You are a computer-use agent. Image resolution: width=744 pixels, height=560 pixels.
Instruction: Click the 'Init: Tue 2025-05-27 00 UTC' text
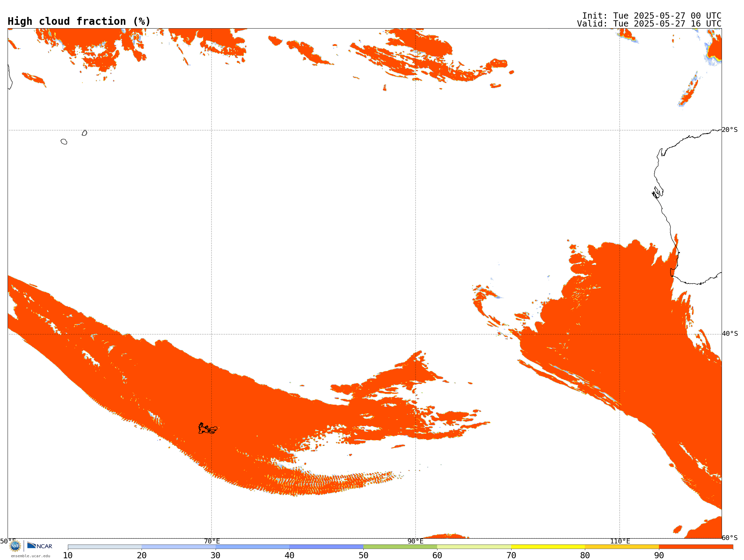coord(652,16)
